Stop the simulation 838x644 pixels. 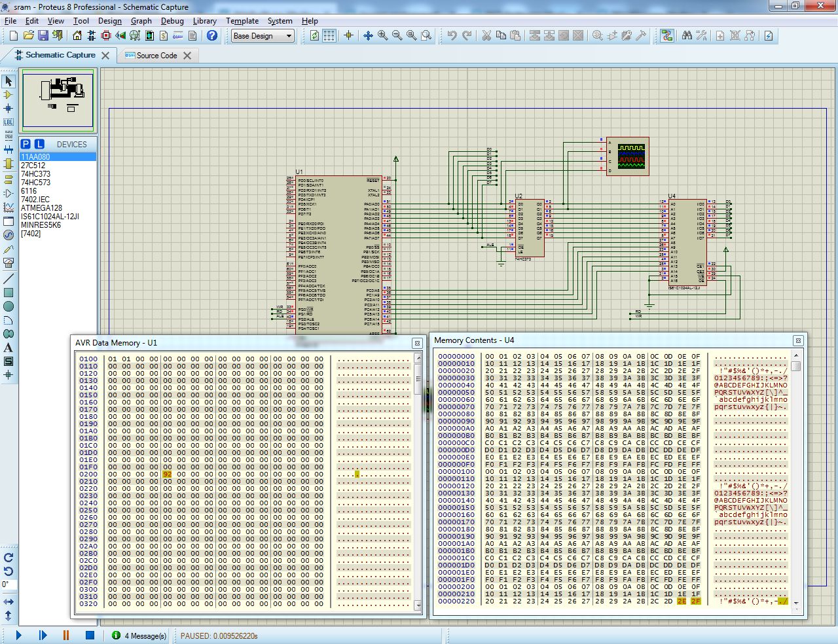[90, 635]
